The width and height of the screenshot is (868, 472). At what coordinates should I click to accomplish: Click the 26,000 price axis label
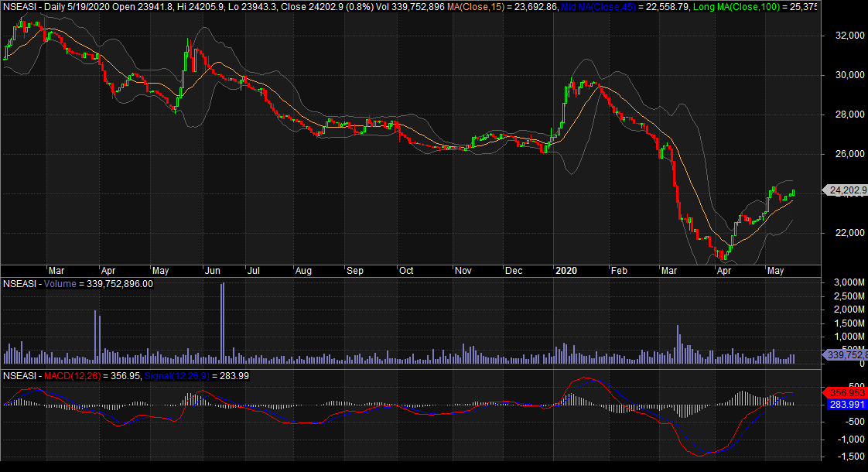tap(849, 153)
